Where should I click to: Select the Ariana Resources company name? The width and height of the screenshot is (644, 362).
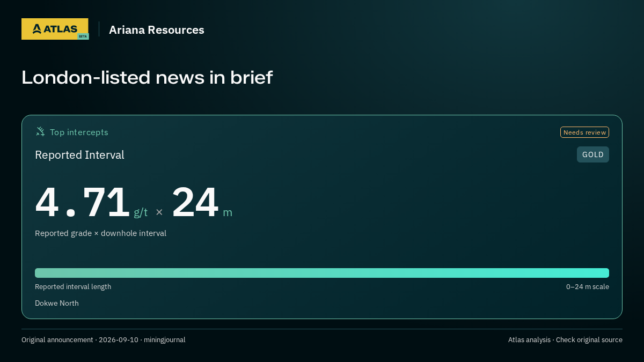(157, 30)
